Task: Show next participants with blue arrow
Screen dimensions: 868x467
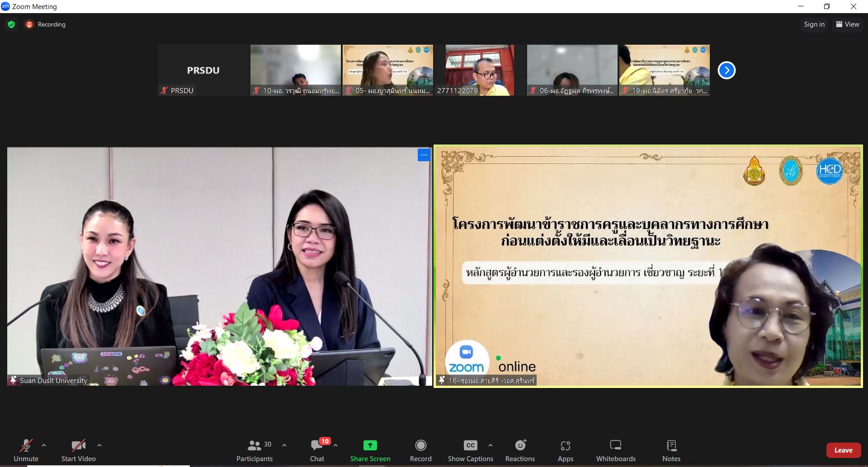Action: click(726, 70)
